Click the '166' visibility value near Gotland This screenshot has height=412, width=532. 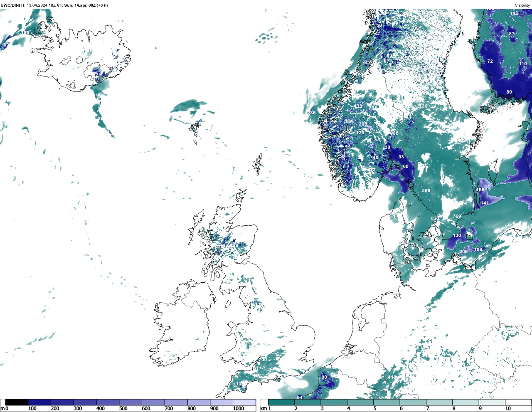click(x=480, y=190)
